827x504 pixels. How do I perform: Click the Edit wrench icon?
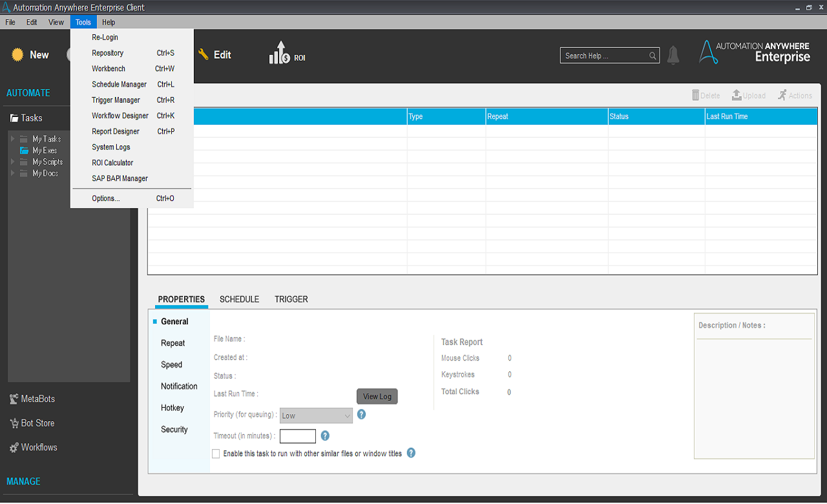click(x=204, y=55)
